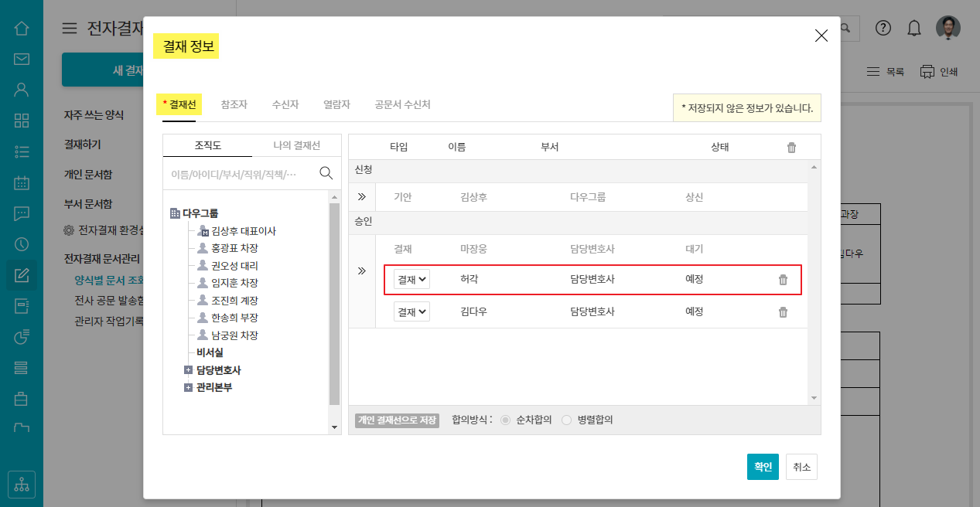980x507 pixels.
Task: Open the calendar icon in left sidebar
Action: pyautogui.click(x=22, y=182)
